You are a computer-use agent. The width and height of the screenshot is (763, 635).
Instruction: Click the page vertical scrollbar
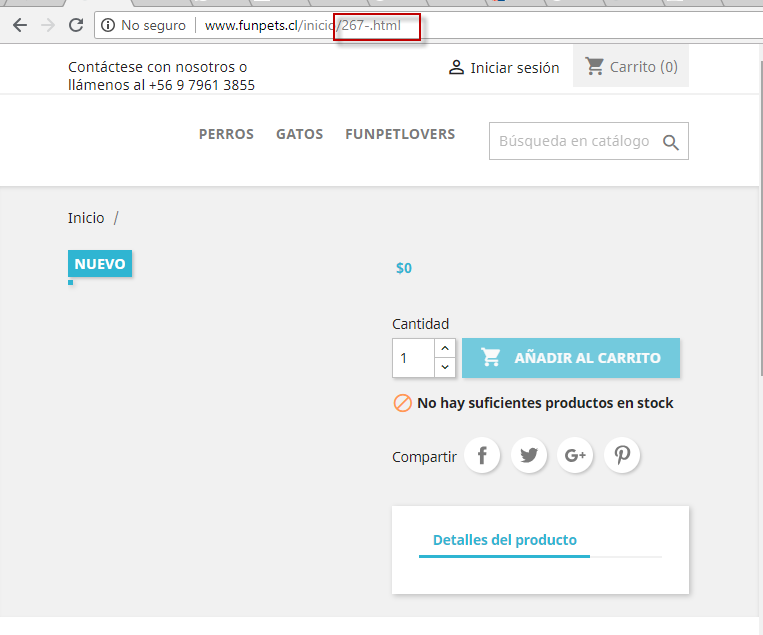(x=761, y=218)
